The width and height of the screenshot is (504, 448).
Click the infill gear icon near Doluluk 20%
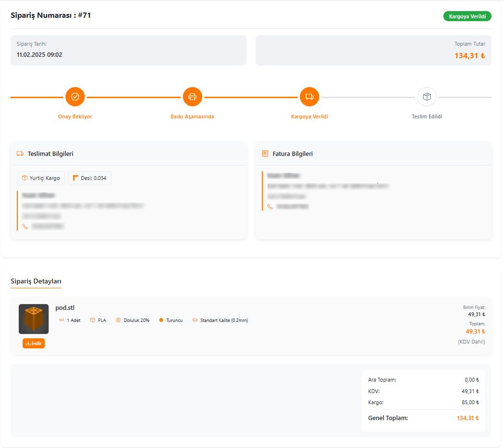[118, 320]
